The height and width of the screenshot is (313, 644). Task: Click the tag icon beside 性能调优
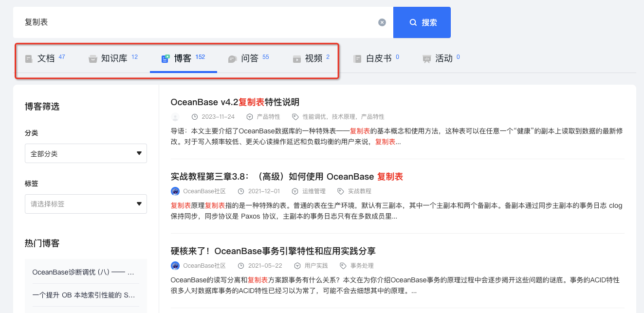point(295,117)
